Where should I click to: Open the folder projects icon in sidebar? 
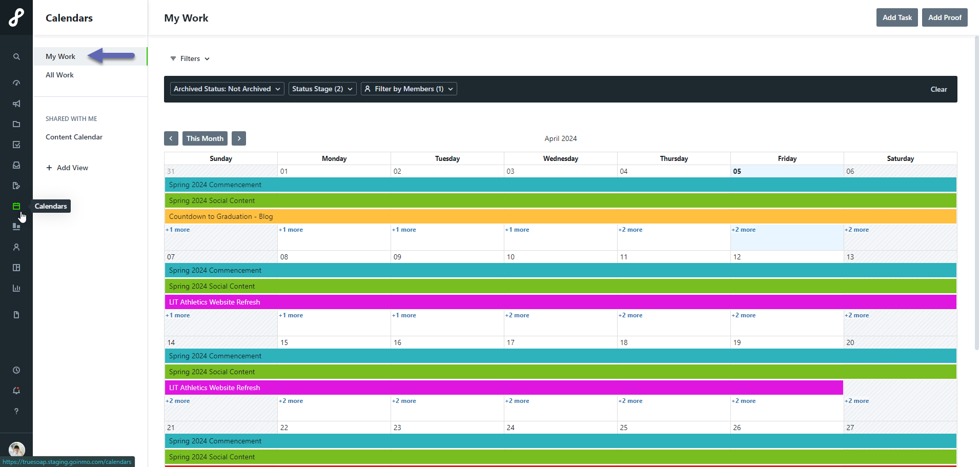pyautogui.click(x=16, y=124)
